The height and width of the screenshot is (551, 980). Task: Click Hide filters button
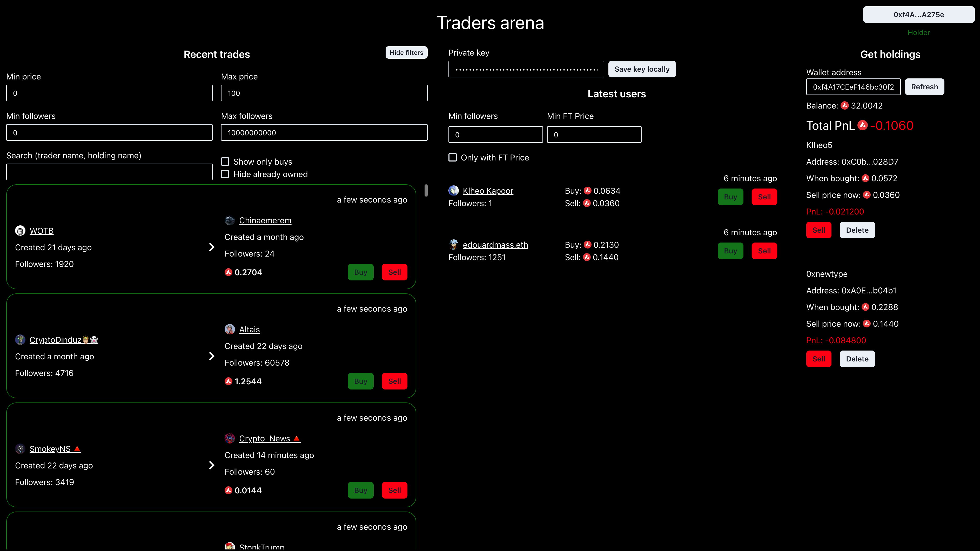[x=406, y=52]
